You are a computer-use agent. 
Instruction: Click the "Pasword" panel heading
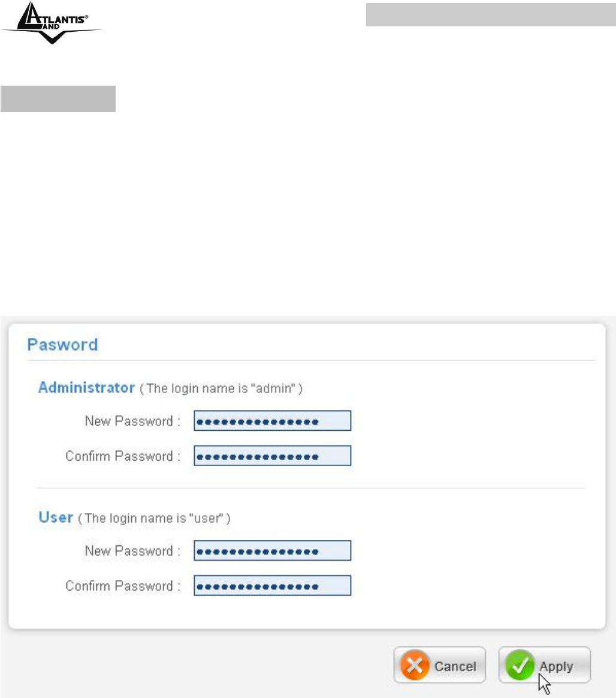pyautogui.click(x=62, y=345)
